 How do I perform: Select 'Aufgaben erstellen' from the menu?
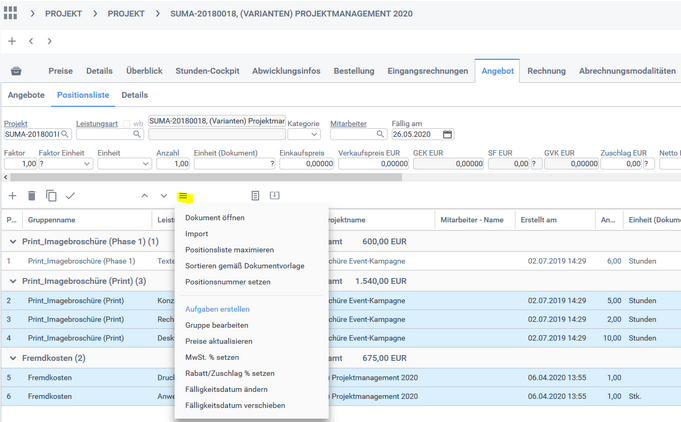pos(217,310)
